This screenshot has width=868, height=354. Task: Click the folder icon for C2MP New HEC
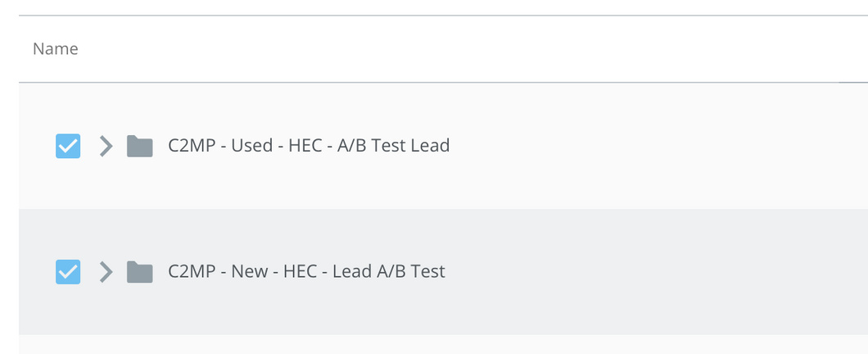click(139, 271)
